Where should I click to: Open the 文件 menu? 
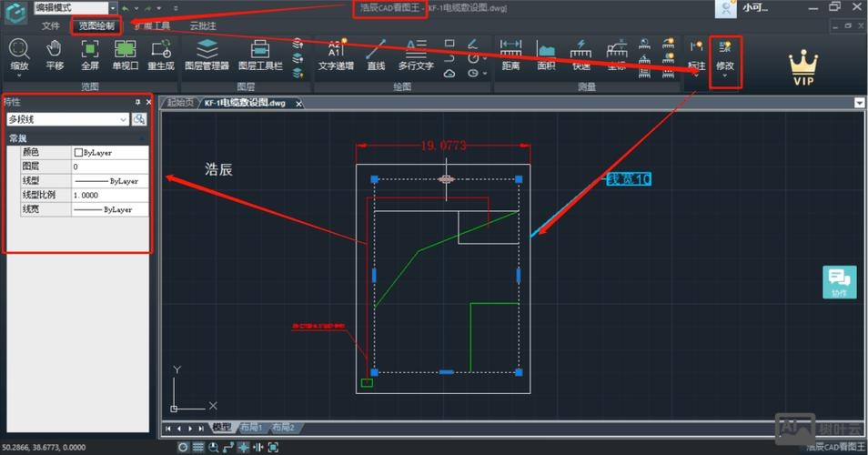[x=51, y=26]
